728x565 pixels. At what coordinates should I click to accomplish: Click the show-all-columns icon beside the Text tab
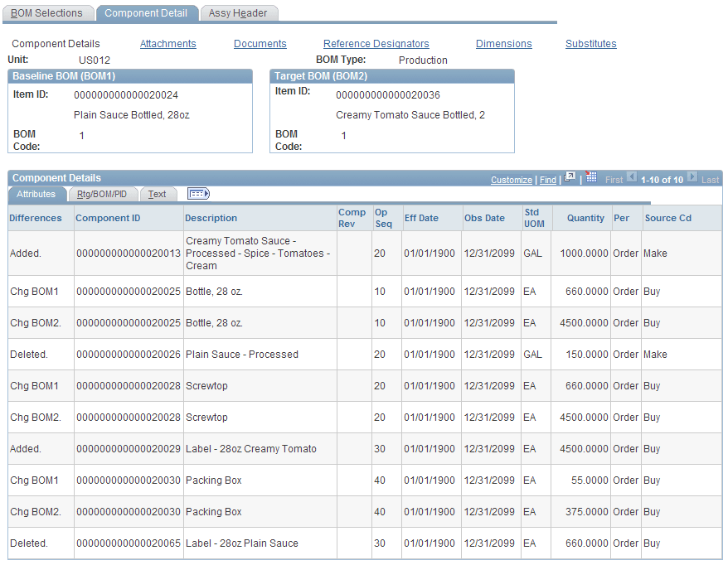click(x=197, y=194)
